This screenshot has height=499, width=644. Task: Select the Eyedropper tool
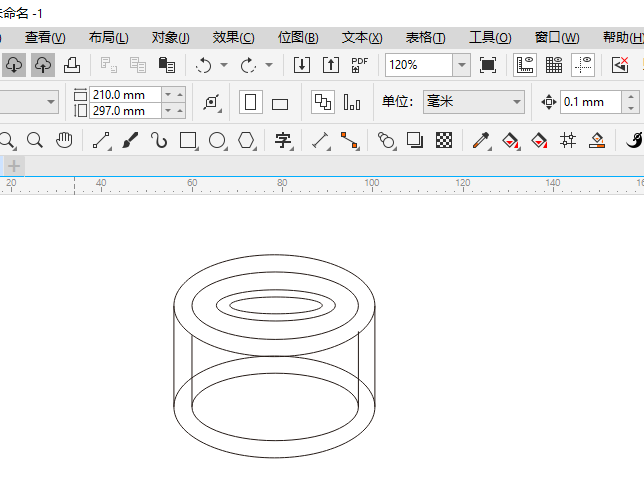click(x=481, y=140)
